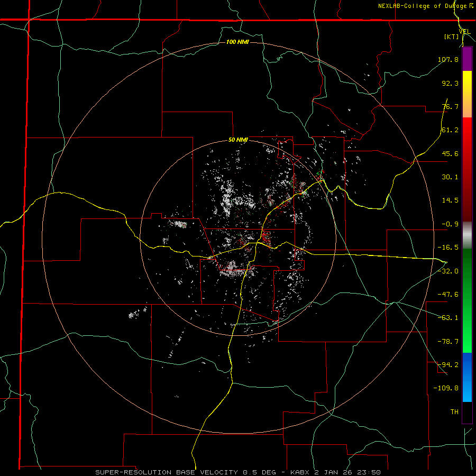Viewport: 476px width, 476px height.
Task: Click the 61.2 legend value
Action: (450, 130)
